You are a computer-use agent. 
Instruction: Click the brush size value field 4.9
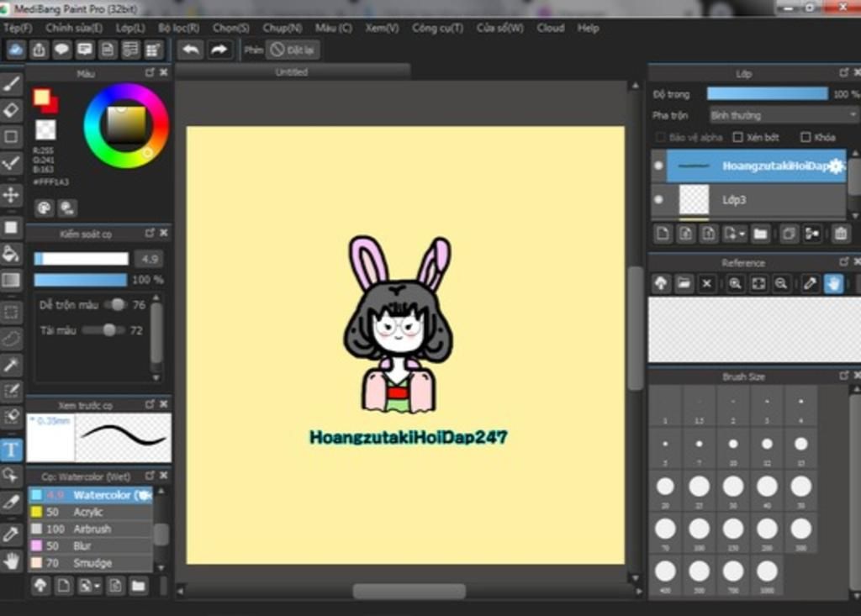(149, 259)
